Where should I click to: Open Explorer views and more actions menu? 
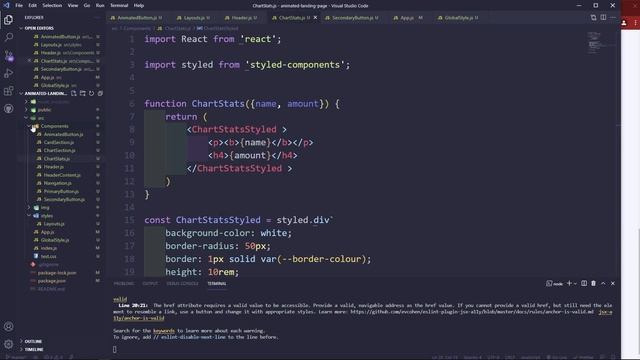pos(97,18)
